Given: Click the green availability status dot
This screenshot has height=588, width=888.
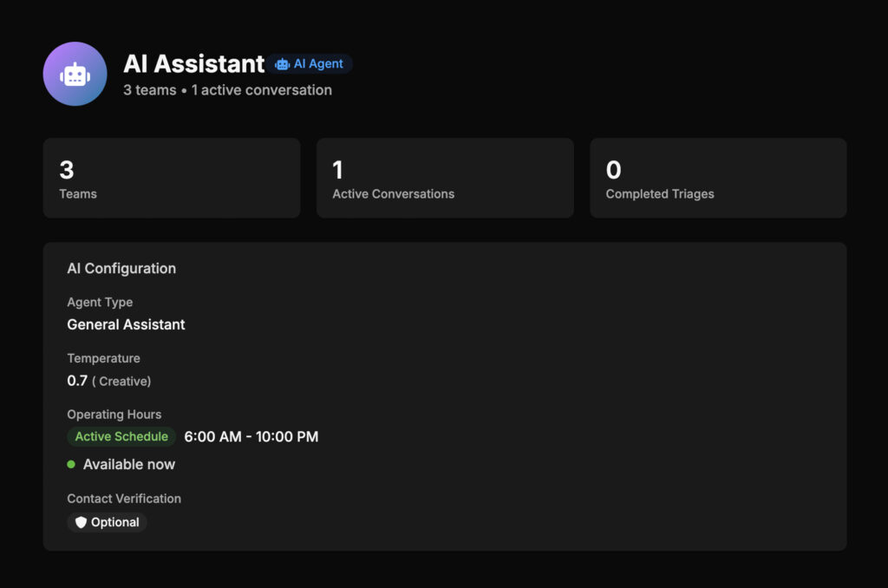Looking at the screenshot, I should pos(71,464).
